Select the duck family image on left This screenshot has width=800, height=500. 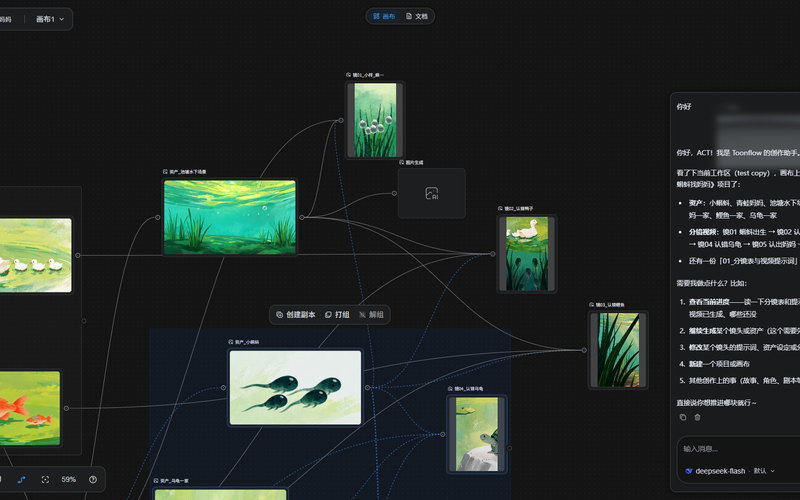point(36,255)
